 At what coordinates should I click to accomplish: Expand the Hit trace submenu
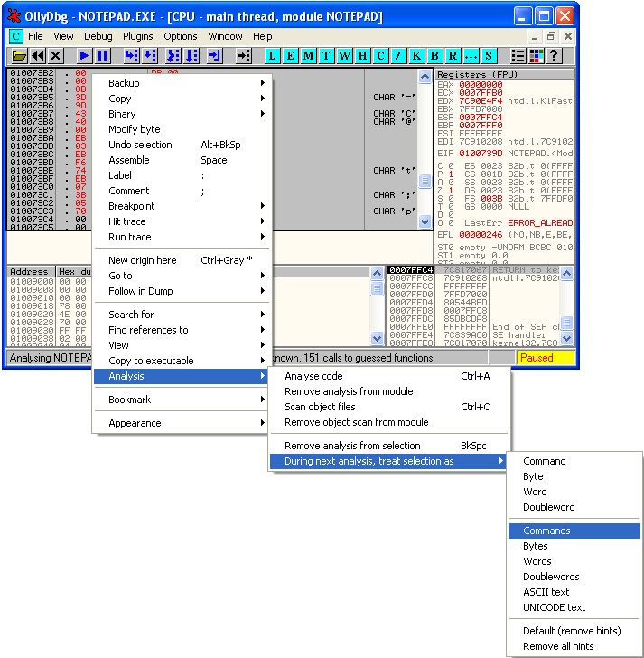(x=182, y=221)
